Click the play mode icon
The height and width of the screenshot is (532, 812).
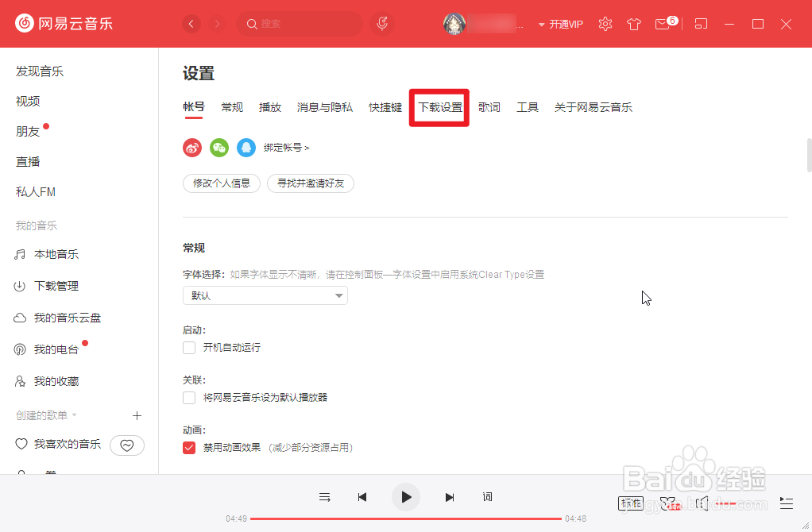pyautogui.click(x=325, y=497)
